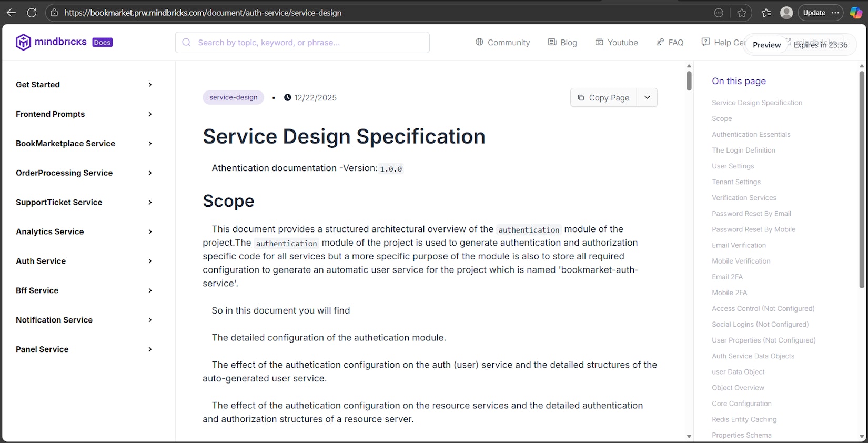Click the Copy Page button
The height and width of the screenshot is (443, 868).
point(603,97)
